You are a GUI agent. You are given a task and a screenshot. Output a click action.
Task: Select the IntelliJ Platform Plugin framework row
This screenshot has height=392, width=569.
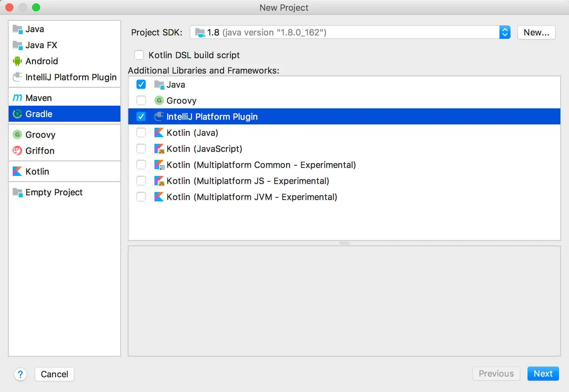[344, 116]
